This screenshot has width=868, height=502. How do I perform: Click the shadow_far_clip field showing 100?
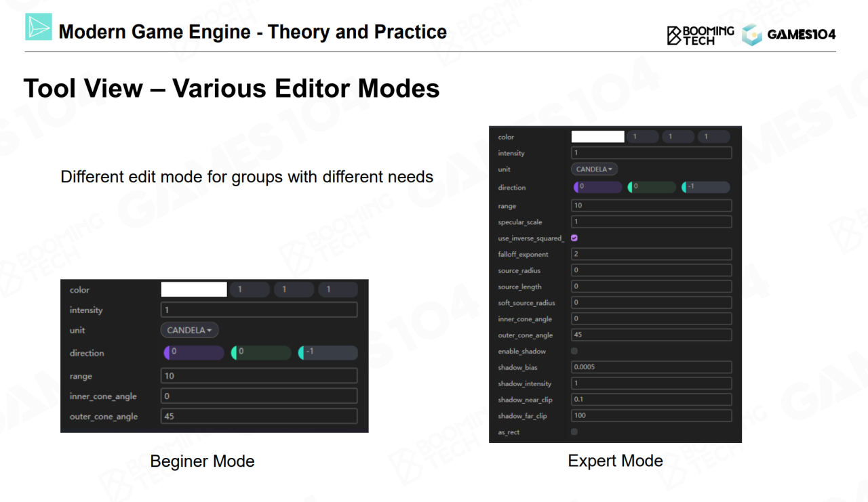click(651, 416)
